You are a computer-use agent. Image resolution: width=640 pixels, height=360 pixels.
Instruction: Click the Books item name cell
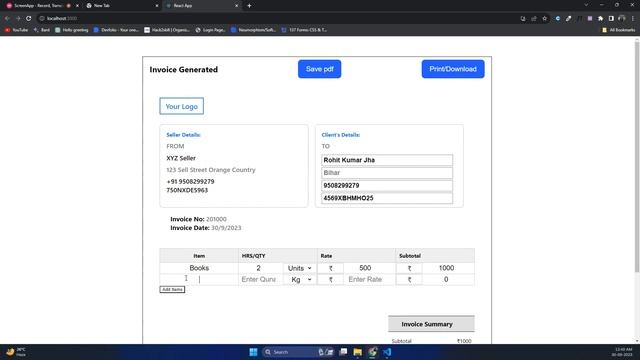[x=199, y=268]
